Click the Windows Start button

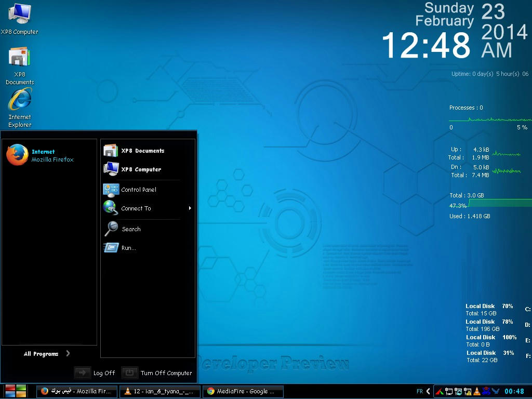click(x=16, y=391)
